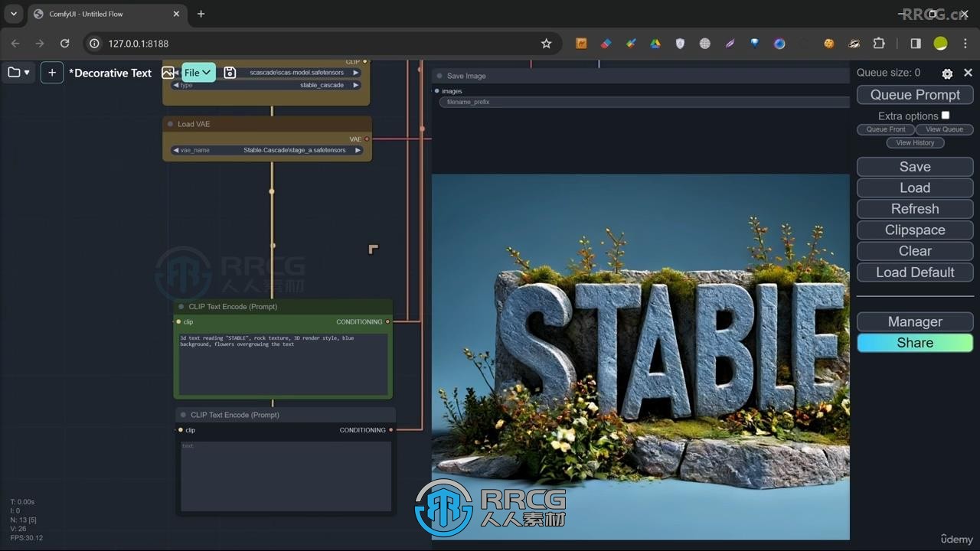
Task: Click the Queue Prompt button
Action: (915, 95)
